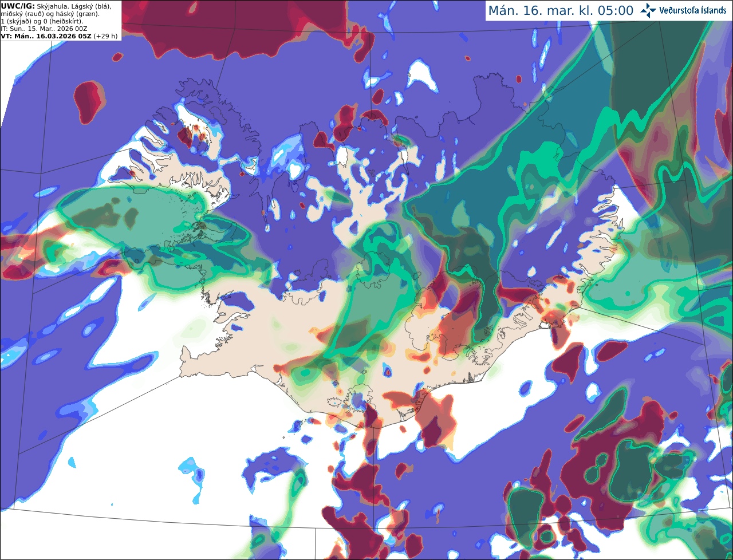
Task: Click the Veðurstofa Íslands logo icon
Action: (x=648, y=10)
